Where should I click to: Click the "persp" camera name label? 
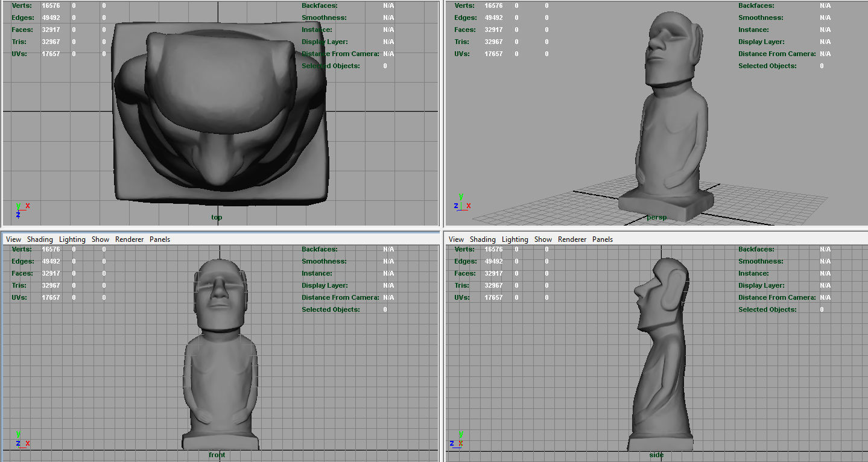pos(656,217)
